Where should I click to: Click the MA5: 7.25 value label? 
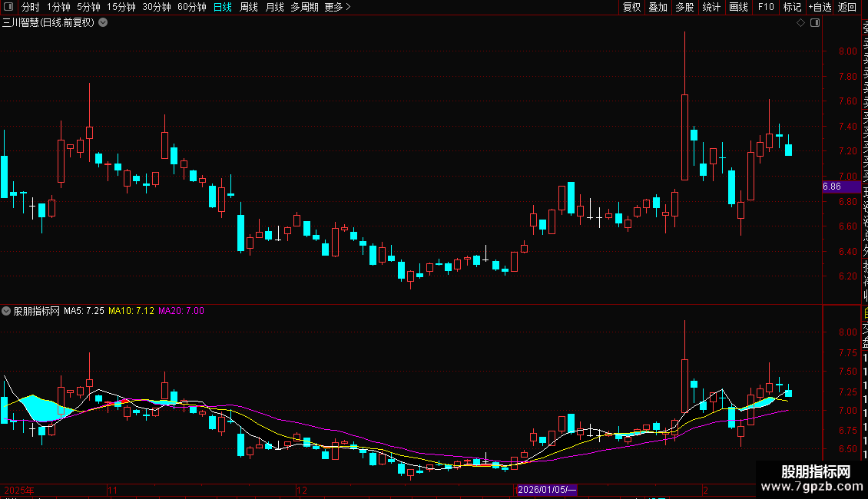point(84,311)
